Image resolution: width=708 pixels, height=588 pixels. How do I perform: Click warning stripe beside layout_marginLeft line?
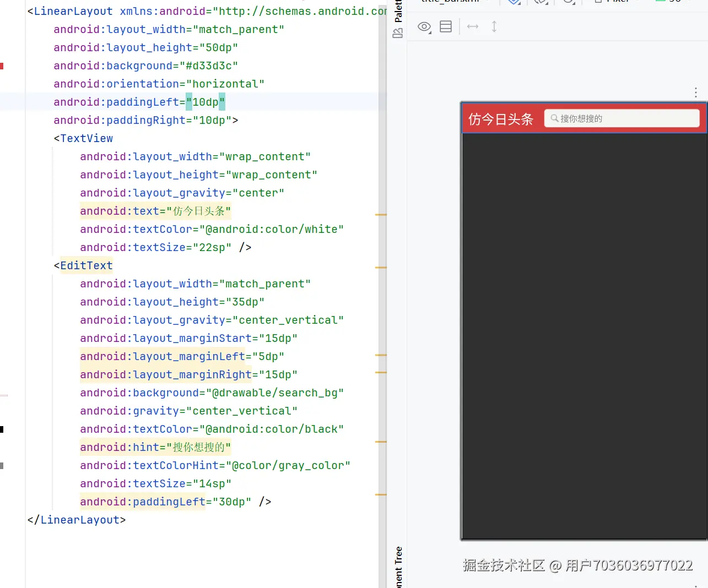point(381,356)
